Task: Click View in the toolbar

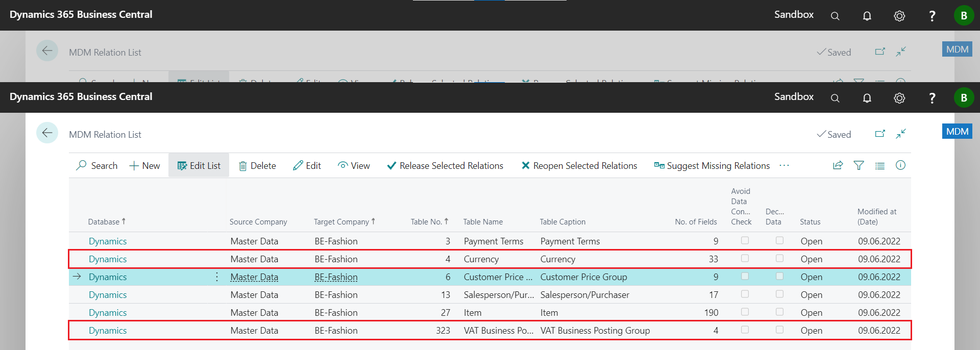Action: [354, 166]
